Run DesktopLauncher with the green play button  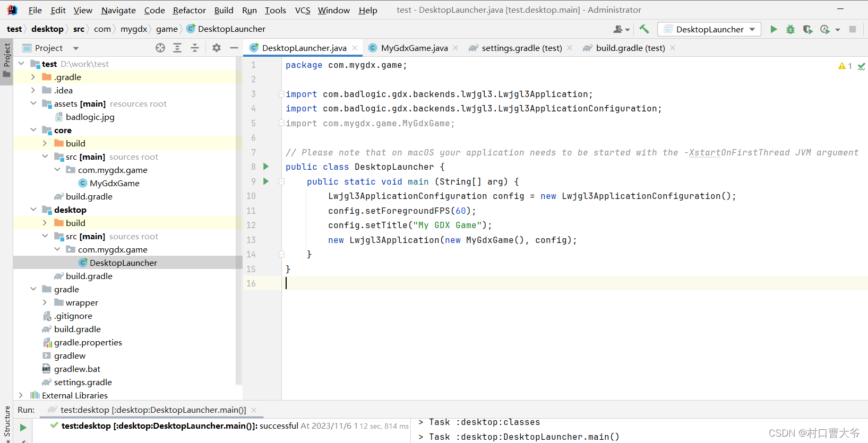tap(774, 29)
